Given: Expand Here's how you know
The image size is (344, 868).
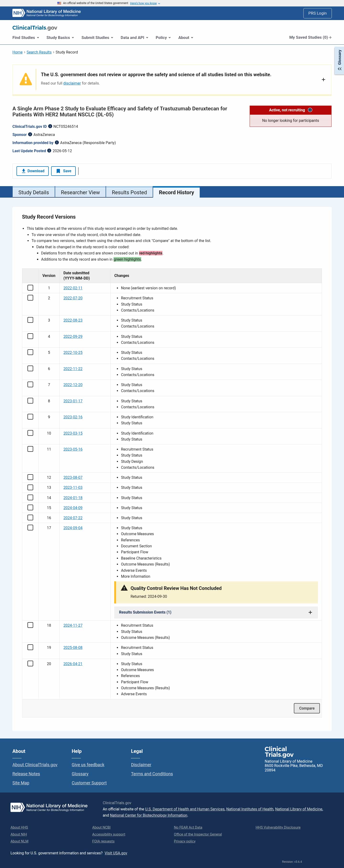Looking at the screenshot, I should tap(145, 3).
